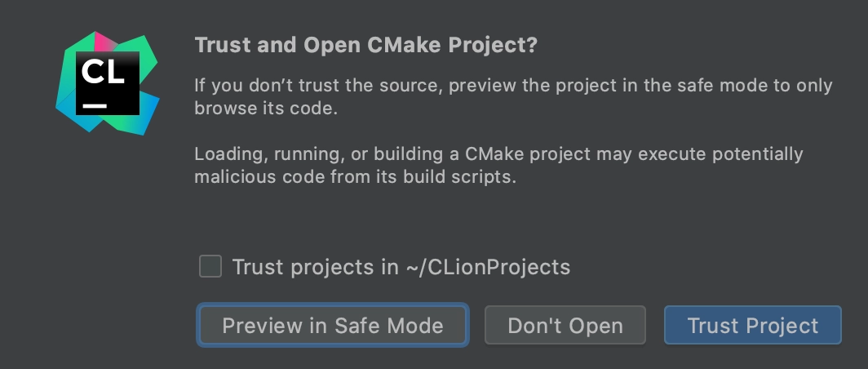Trust this CMake project using the blue button
Viewport: 868px width, 369px height.
click(x=753, y=325)
